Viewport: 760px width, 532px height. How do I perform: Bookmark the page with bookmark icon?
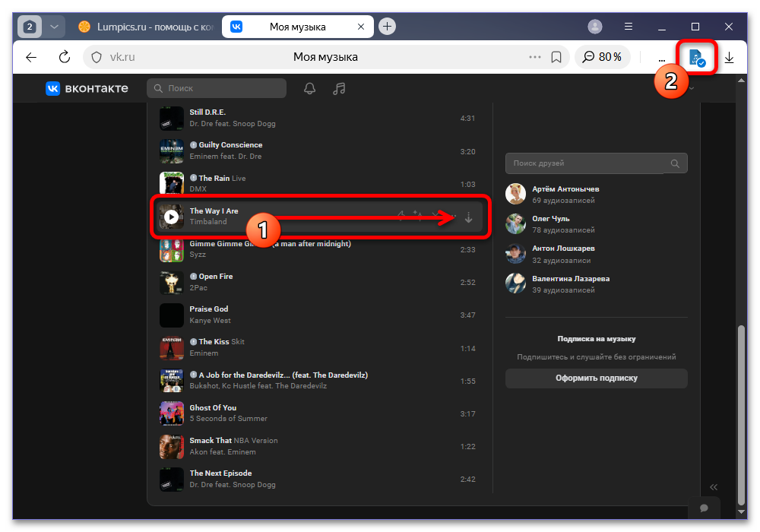click(556, 57)
